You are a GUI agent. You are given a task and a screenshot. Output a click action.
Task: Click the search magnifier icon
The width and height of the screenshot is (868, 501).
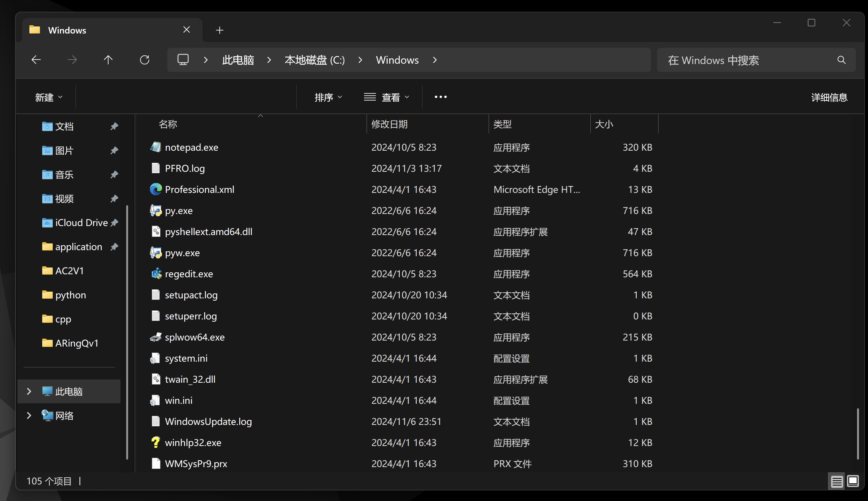click(841, 60)
